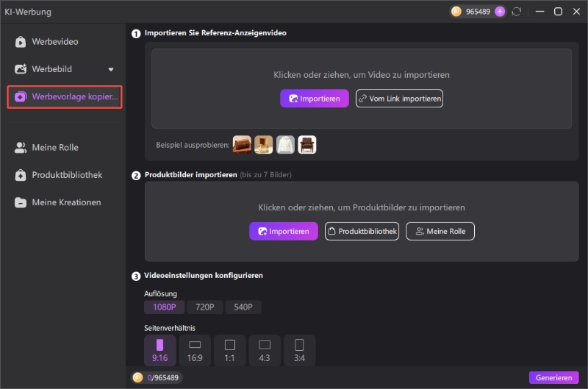The width and height of the screenshot is (588, 389).
Task: Select 720P resolution
Action: tap(205, 307)
